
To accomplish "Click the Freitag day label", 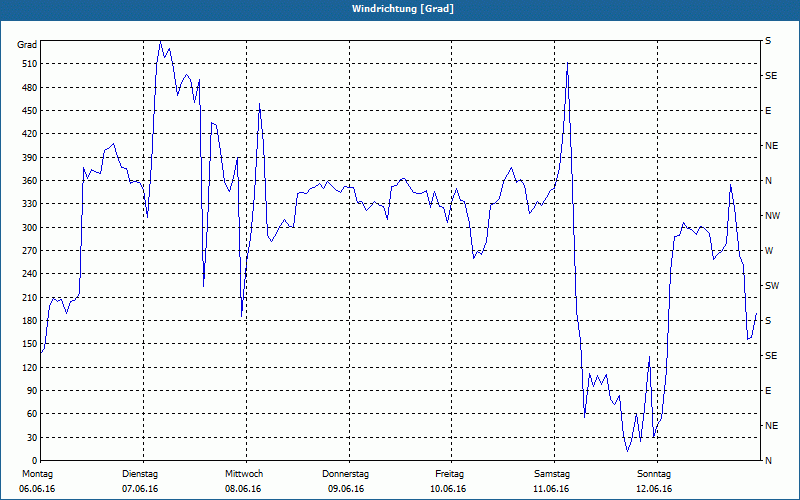I will (x=449, y=474).
